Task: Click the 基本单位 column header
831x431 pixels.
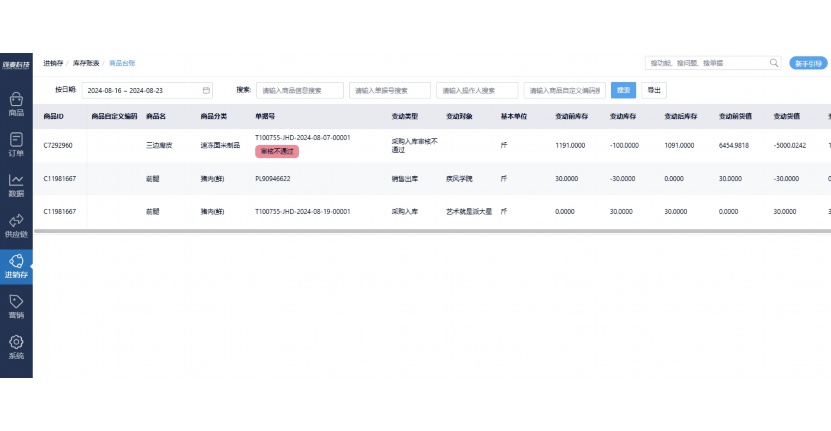Action: point(514,116)
